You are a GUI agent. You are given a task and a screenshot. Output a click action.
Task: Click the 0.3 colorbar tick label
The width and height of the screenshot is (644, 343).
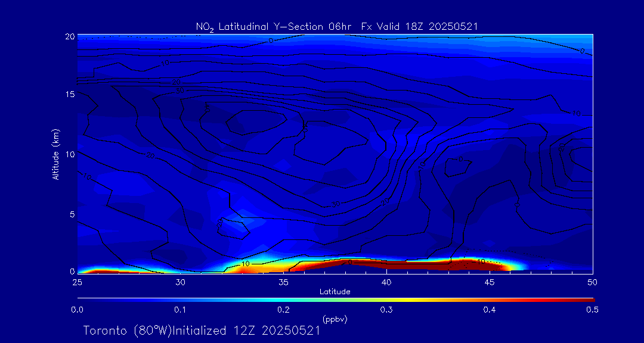(386, 310)
